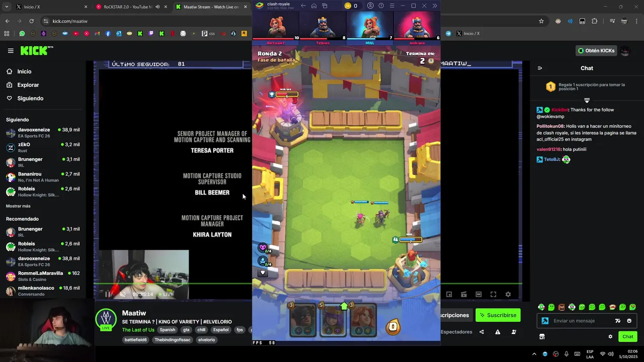Viewport: 644px width, 362px height.
Task: Select the first troop card costing 3
Action: point(302,320)
